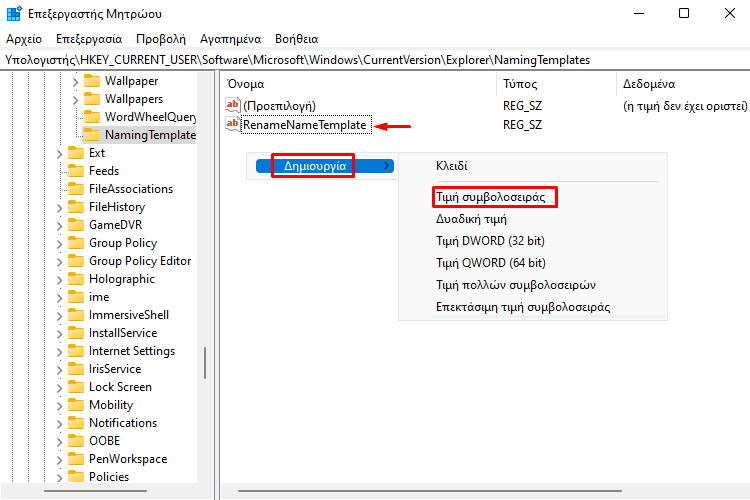Image resolution: width=750 pixels, height=500 pixels.
Task: Choose Επεκτάσιμη τιμή συμβολοσειράς
Action: (x=523, y=307)
